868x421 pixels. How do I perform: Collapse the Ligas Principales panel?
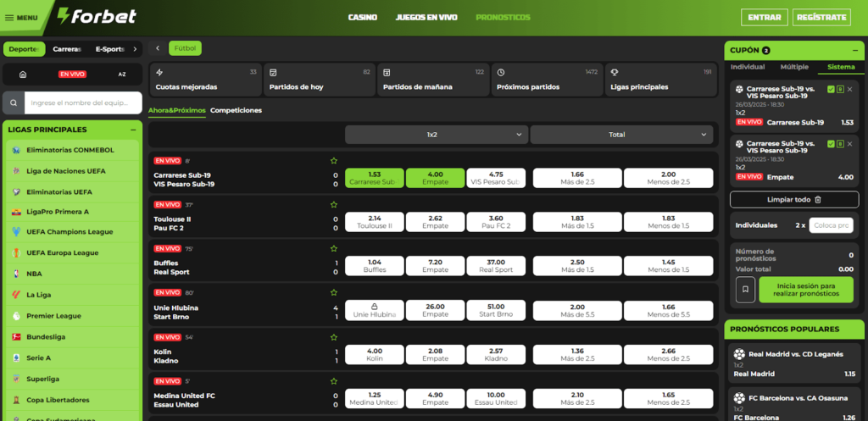[x=133, y=130]
